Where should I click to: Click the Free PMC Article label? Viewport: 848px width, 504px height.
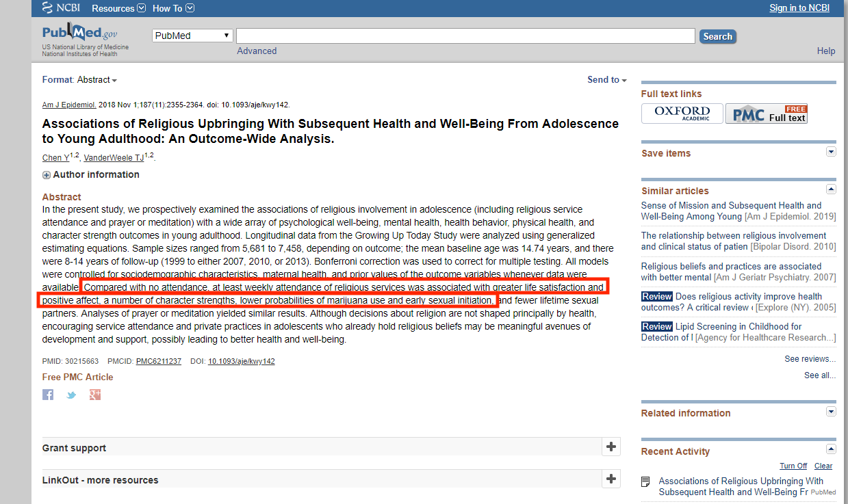[78, 377]
